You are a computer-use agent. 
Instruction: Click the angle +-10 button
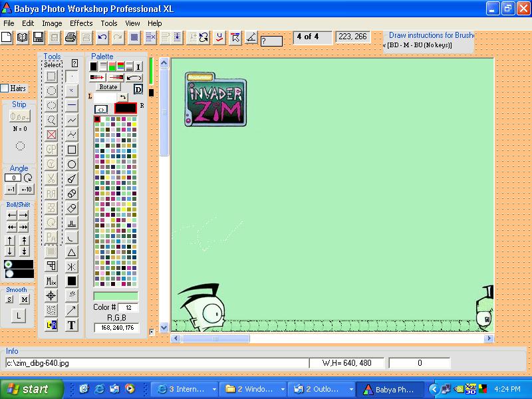coord(26,190)
